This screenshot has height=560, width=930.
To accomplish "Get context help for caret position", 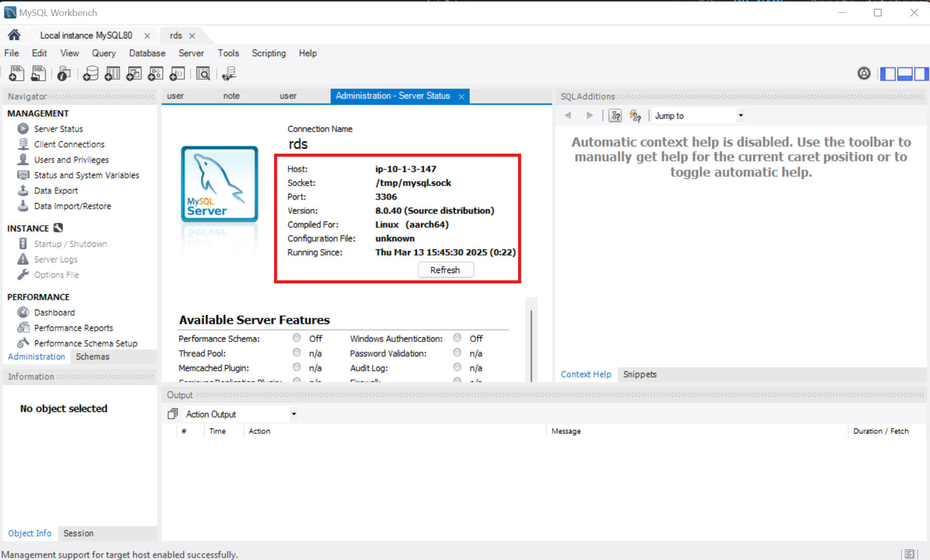I will point(615,116).
